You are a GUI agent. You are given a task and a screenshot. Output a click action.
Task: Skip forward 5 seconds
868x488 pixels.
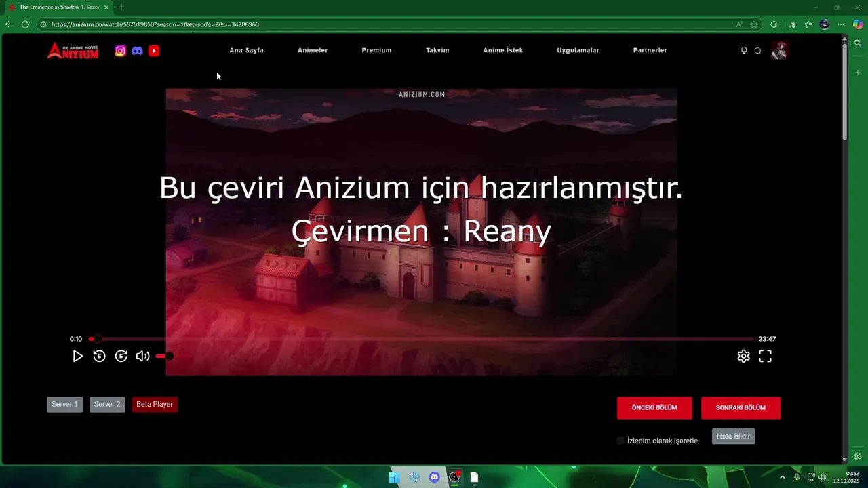point(121,357)
